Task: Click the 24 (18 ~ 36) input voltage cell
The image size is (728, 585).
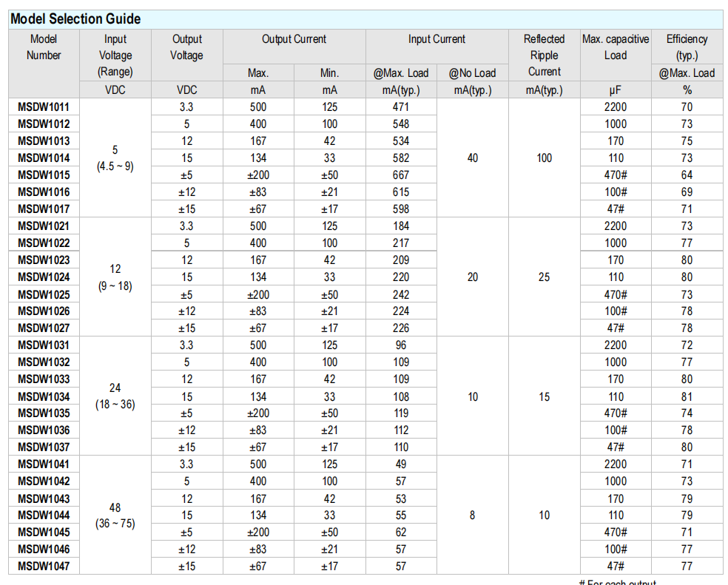Action: point(115,396)
